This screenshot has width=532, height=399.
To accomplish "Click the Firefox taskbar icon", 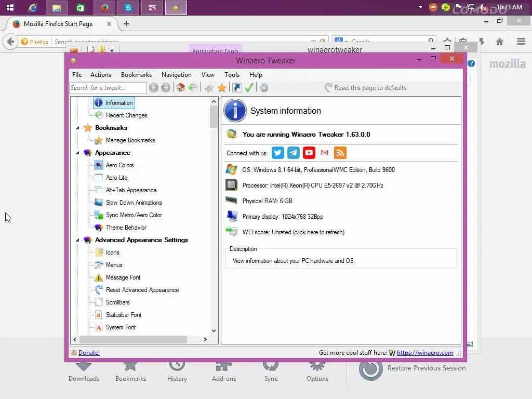I will pos(104,8).
